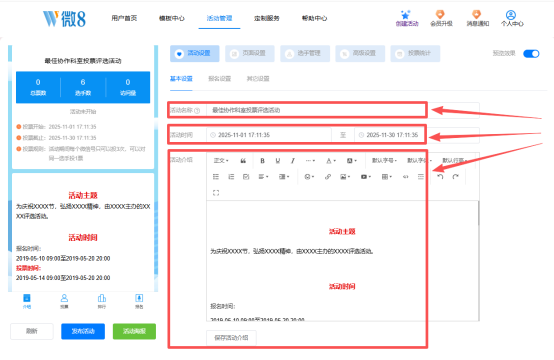Toggle the 预览效果 switch
Viewport: 554px width, 360px height.
(x=531, y=54)
